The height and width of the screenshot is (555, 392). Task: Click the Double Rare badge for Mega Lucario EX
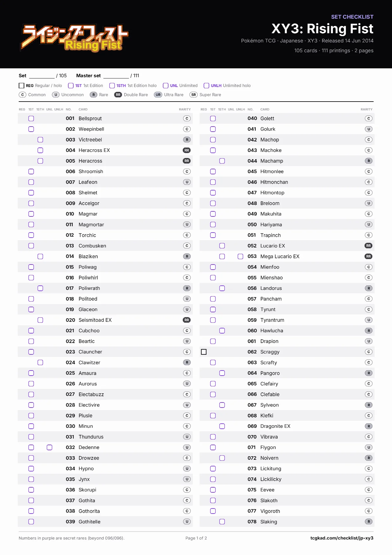coord(369,256)
